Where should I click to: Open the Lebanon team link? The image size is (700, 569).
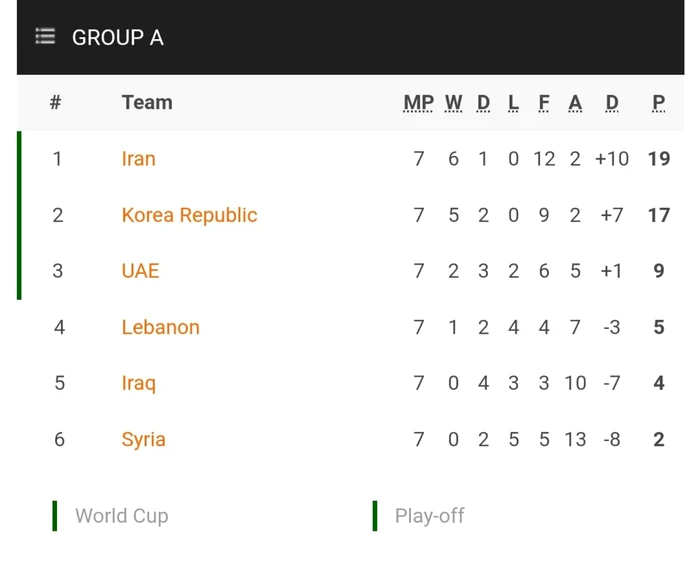click(160, 327)
